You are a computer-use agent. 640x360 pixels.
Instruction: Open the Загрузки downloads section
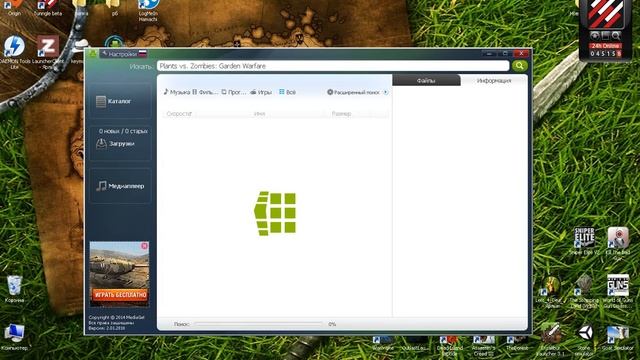pos(120,143)
